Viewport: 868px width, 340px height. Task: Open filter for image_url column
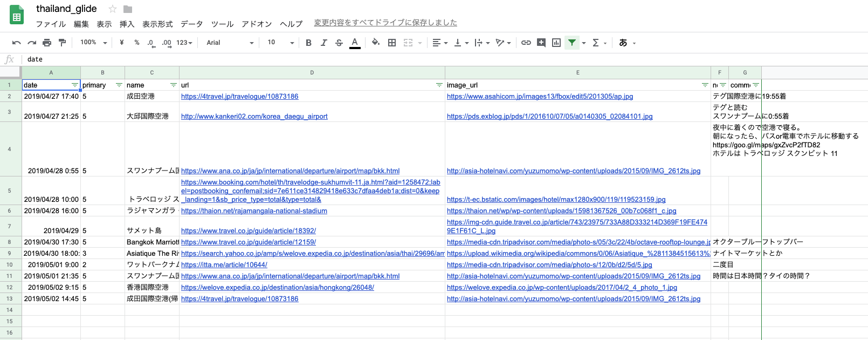[705, 85]
